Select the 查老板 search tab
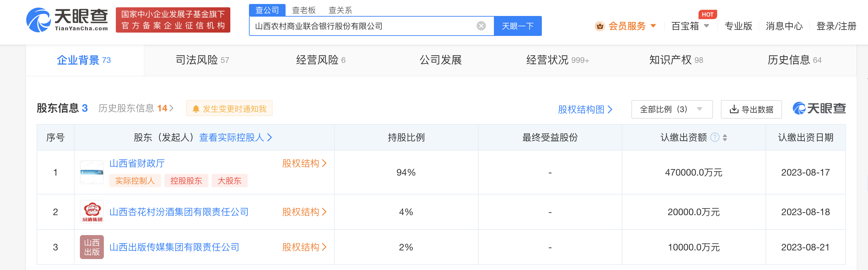This screenshot has height=270, width=868. click(304, 10)
